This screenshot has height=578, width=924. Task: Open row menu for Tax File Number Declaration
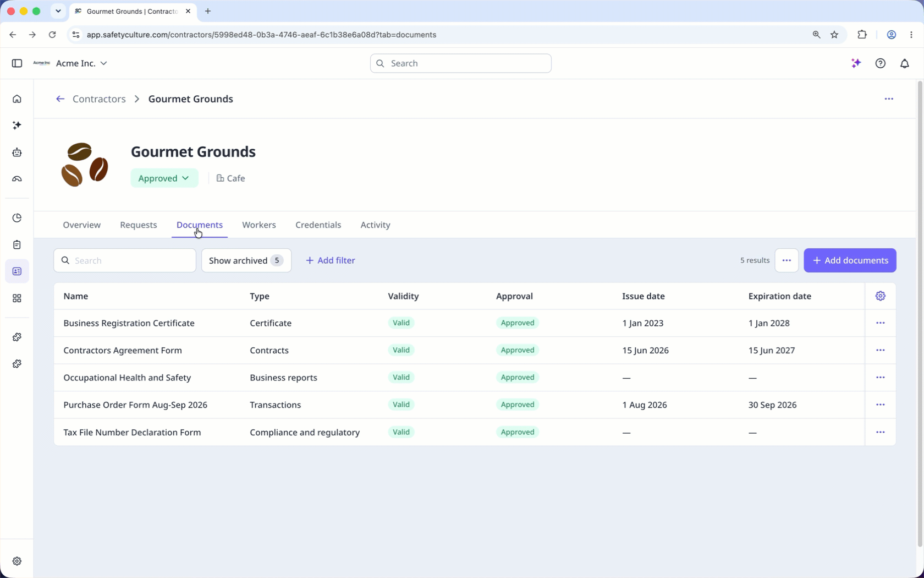(880, 432)
